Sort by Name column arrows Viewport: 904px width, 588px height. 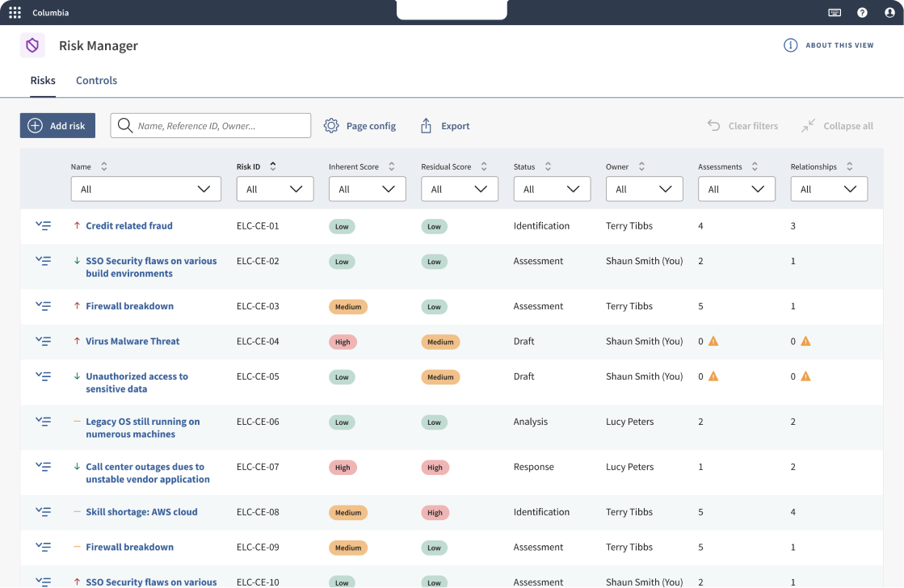click(x=103, y=166)
